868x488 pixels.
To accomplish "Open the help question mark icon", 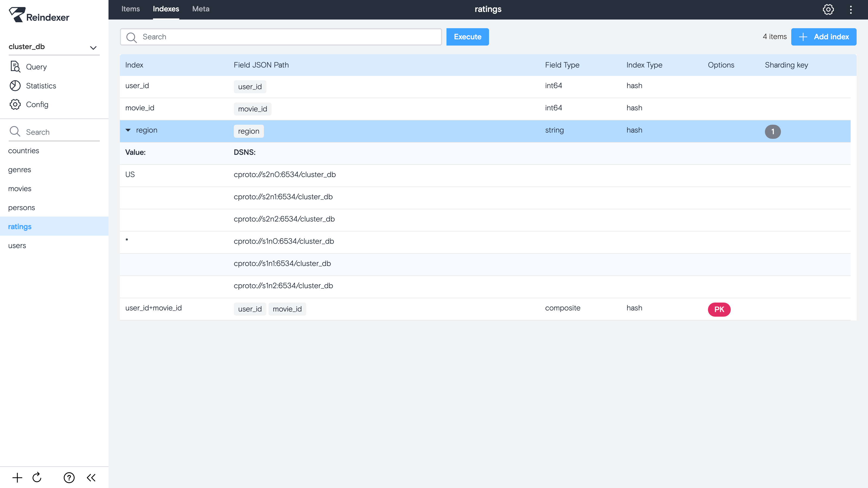I will tap(69, 477).
